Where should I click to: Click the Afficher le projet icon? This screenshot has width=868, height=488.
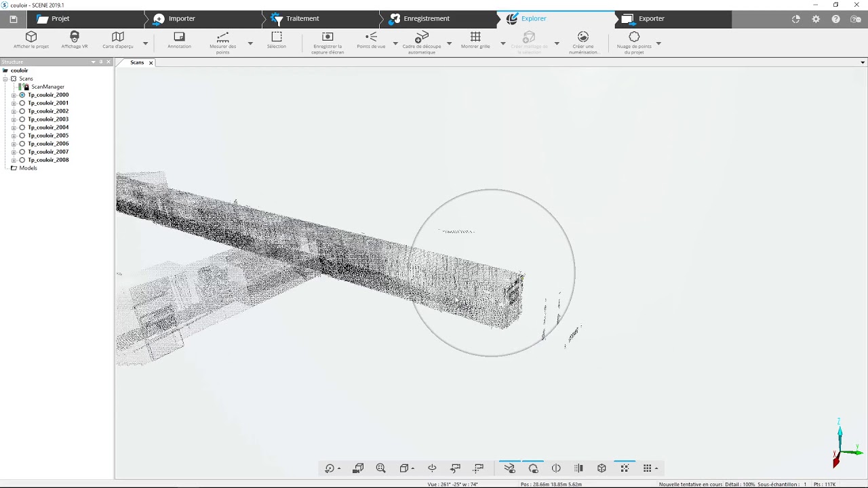pyautogui.click(x=31, y=37)
